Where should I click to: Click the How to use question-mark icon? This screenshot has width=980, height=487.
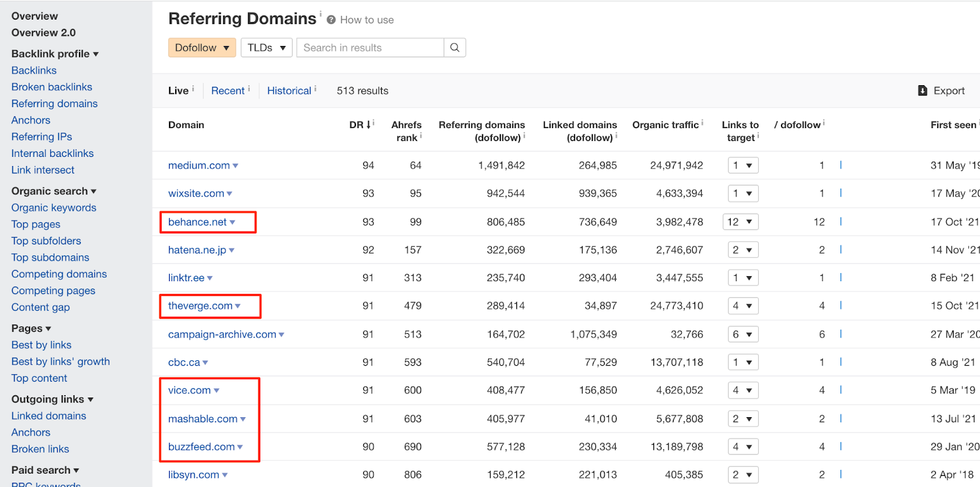(331, 20)
